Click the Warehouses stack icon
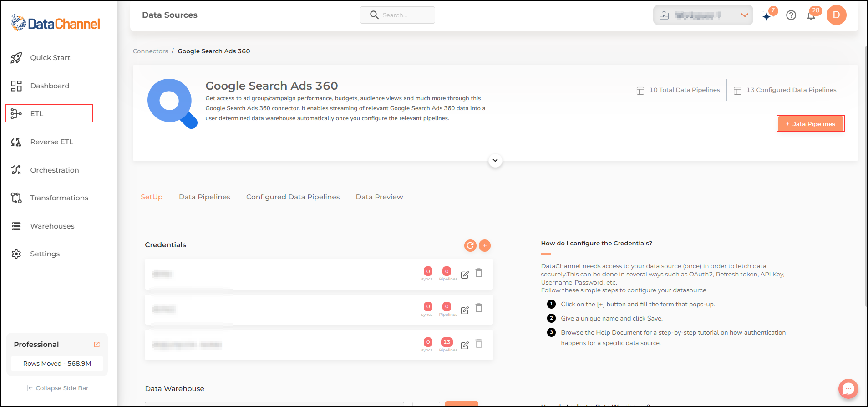This screenshot has height=407, width=868. 16,226
